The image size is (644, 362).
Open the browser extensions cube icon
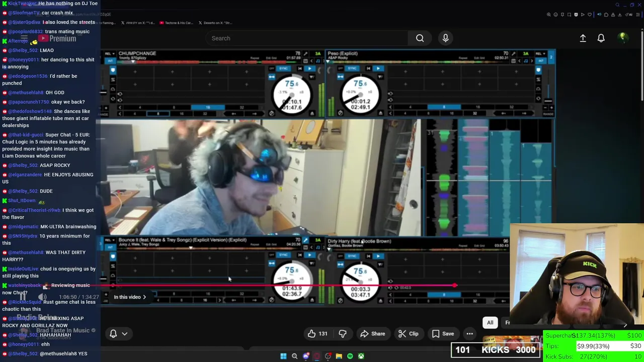(606, 15)
